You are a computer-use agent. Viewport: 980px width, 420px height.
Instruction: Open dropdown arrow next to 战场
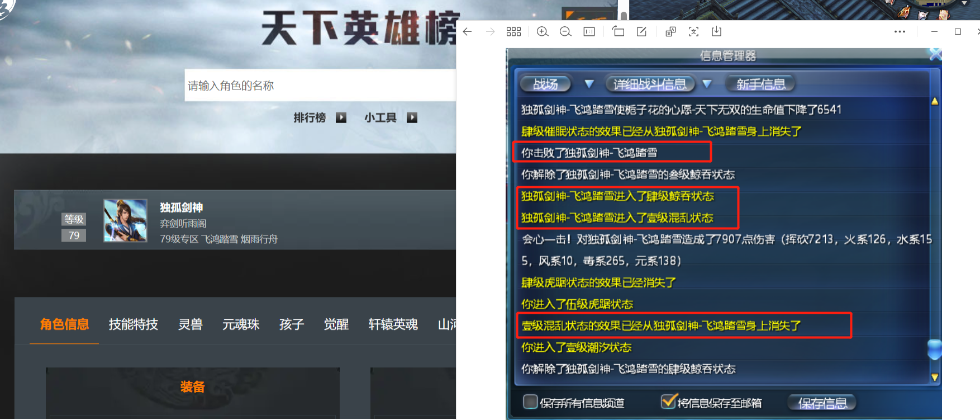coord(589,84)
